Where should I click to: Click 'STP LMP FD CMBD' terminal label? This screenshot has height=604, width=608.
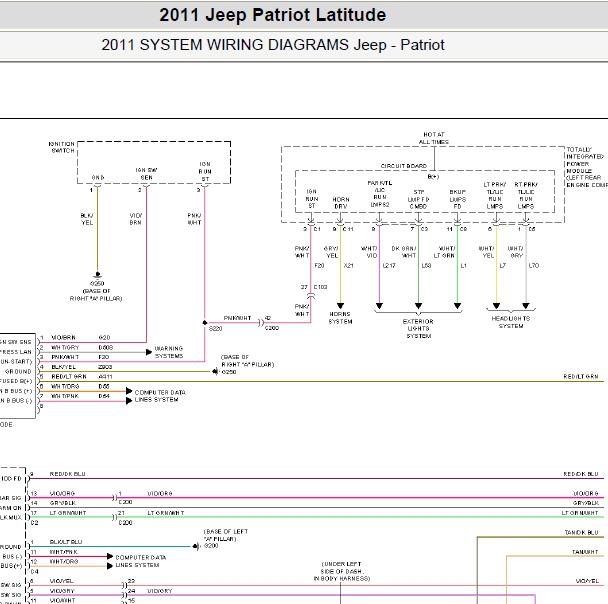[x=418, y=199]
